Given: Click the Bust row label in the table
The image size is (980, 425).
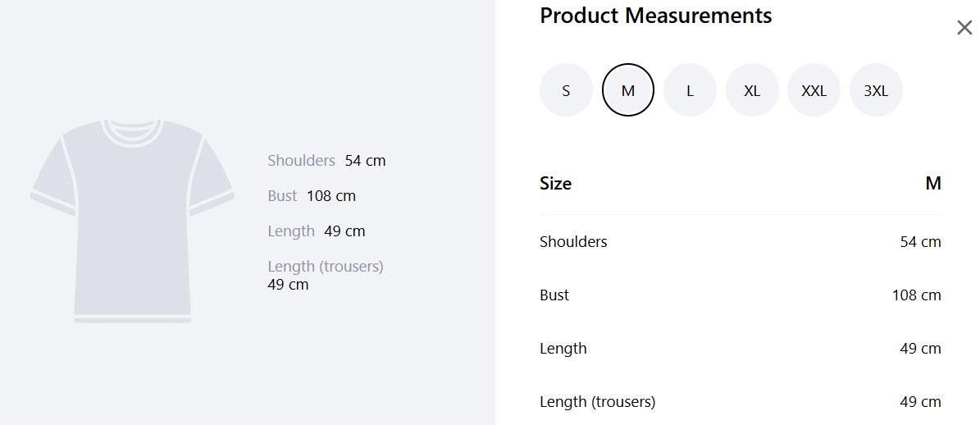Looking at the screenshot, I should [554, 295].
